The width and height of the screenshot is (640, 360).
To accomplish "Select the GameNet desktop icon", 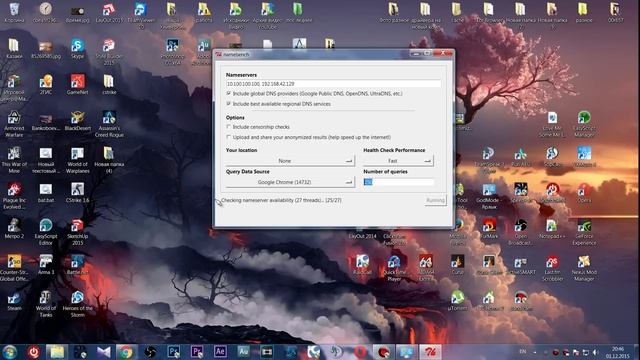I will pos(77,84).
